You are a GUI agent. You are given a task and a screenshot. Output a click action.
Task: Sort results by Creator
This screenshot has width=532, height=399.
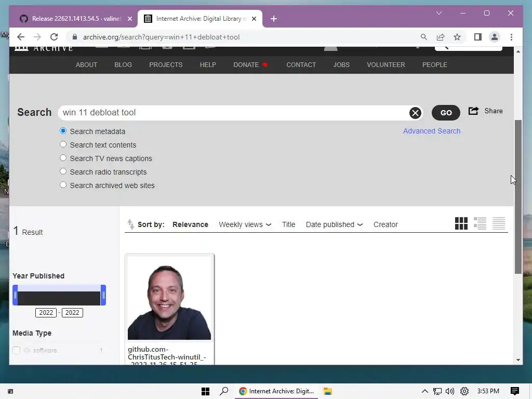386,224
